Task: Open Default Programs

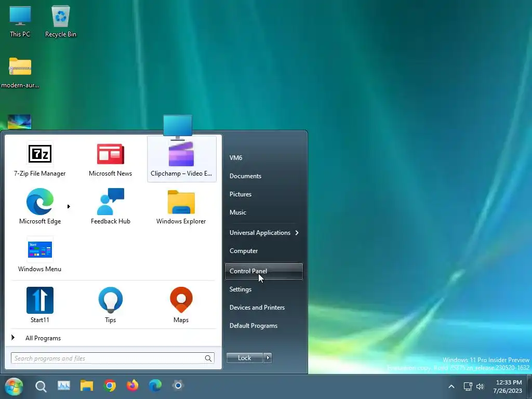Action: pyautogui.click(x=253, y=326)
